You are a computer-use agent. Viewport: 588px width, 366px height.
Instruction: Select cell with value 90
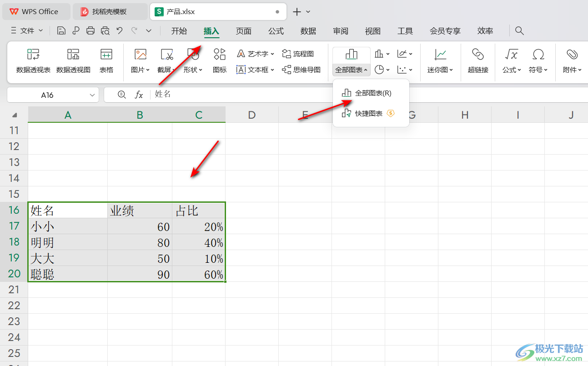(140, 274)
